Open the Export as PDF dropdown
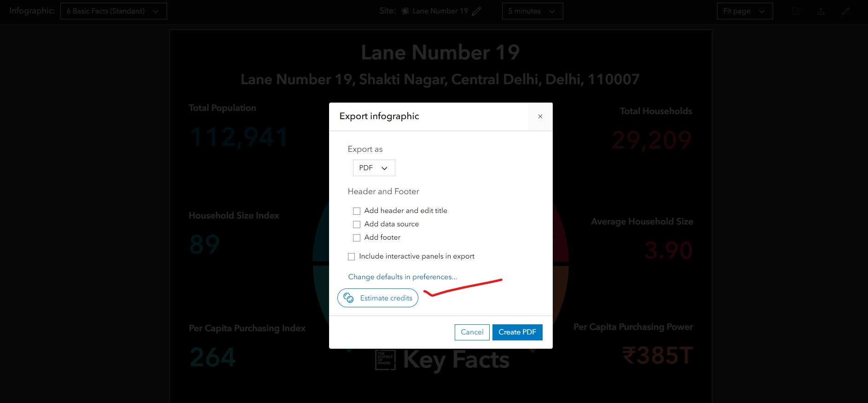Screen dimensions: 868x403 pyautogui.click(x=374, y=168)
